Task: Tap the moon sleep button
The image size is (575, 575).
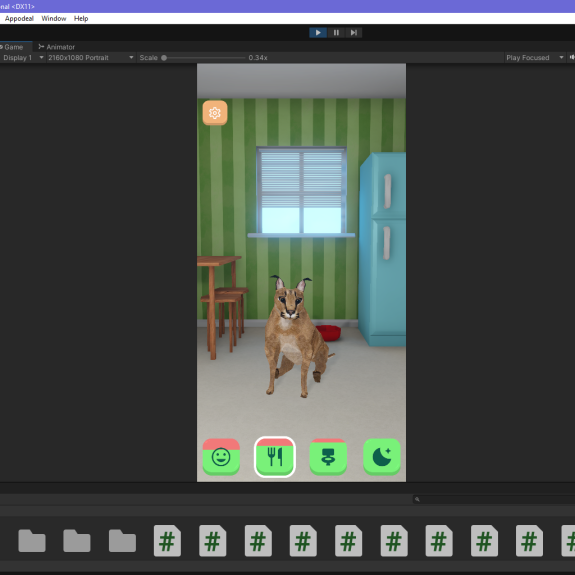Action: (x=382, y=457)
